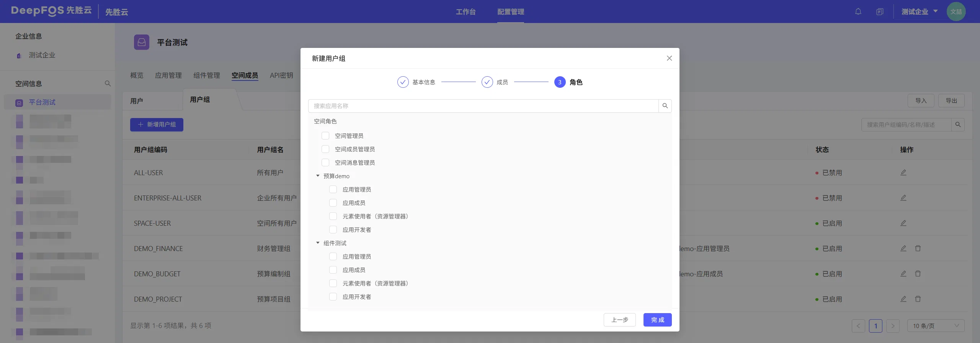Edit the DEMO_PROJECT row
980x343 pixels.
coord(903,299)
